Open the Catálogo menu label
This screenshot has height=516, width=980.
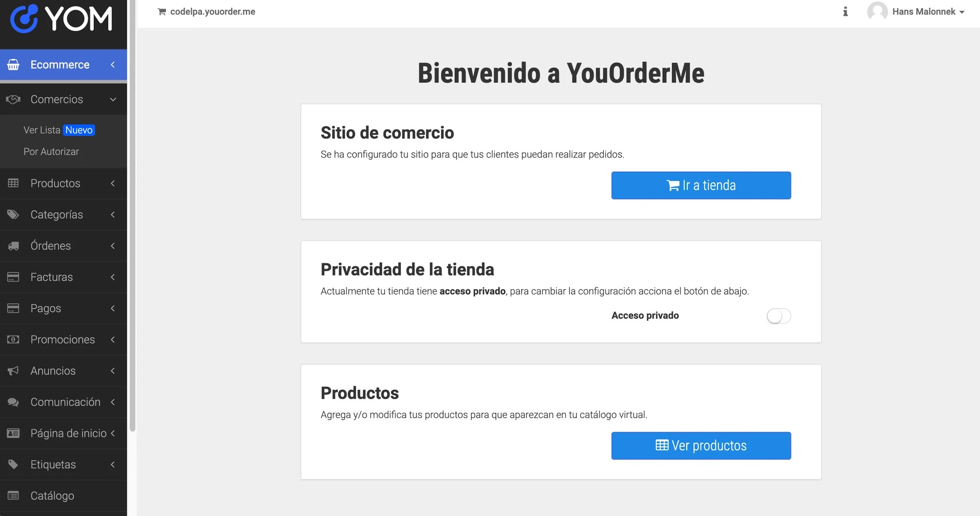tap(52, 495)
